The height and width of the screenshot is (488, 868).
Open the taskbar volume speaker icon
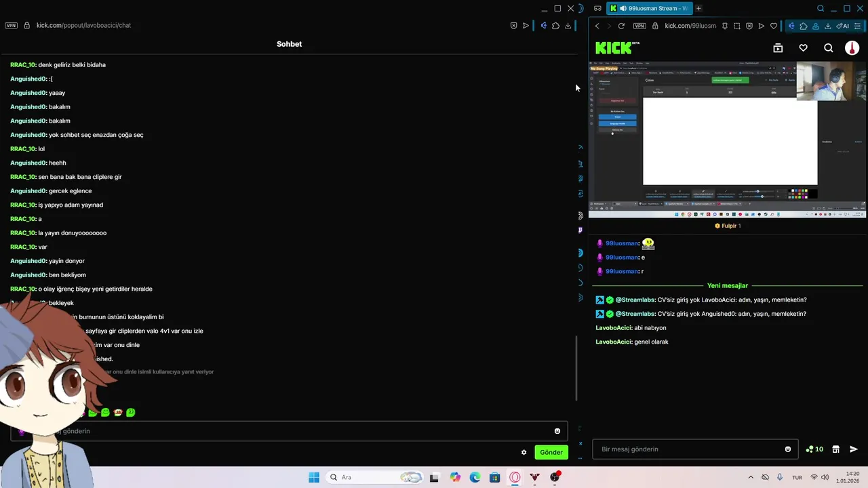(825, 477)
